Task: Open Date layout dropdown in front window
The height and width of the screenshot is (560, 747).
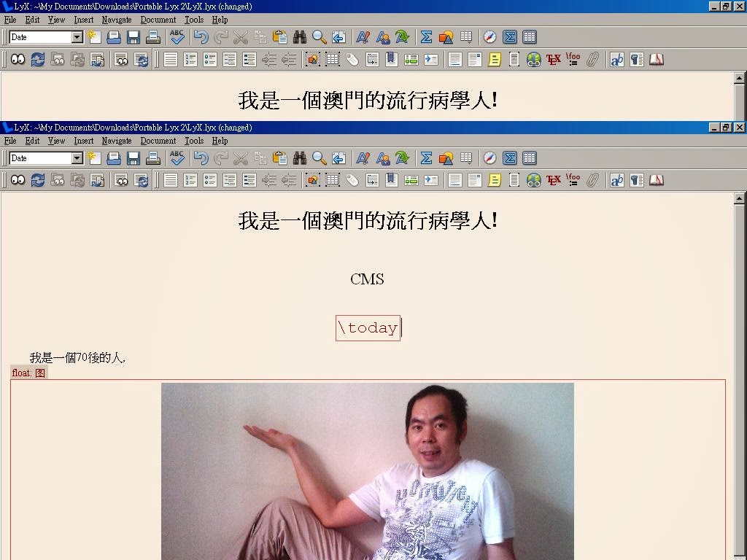Action: coord(77,158)
